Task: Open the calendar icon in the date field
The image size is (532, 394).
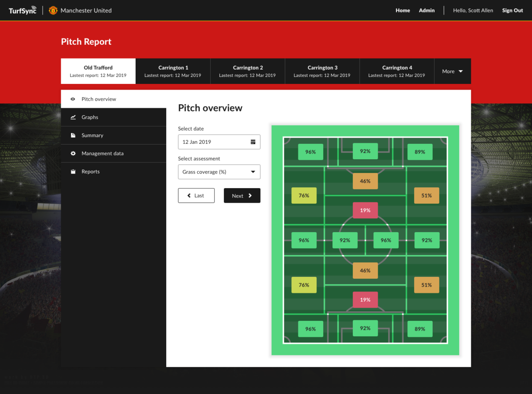Action: (252, 142)
